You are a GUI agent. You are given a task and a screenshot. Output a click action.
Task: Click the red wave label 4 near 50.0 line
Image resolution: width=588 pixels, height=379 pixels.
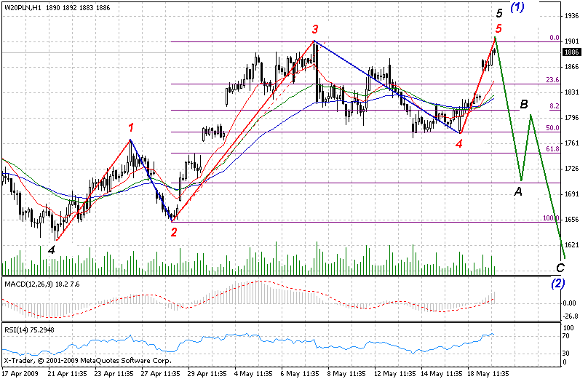pyautogui.click(x=459, y=143)
